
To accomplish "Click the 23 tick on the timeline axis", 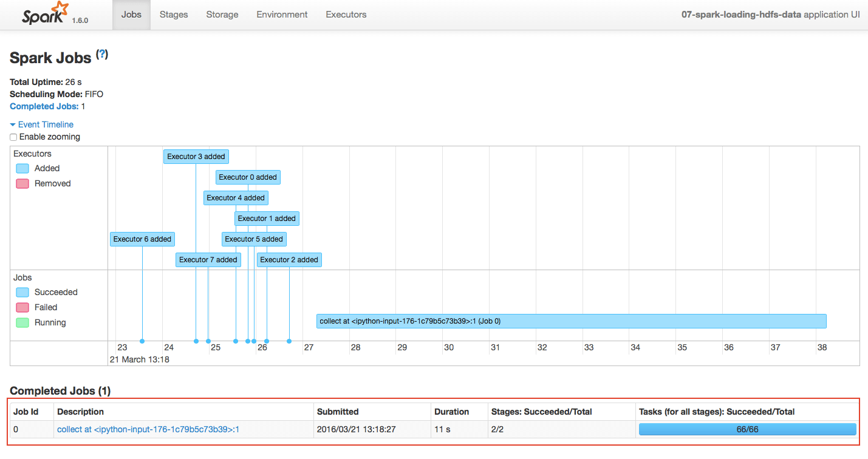I will [122, 347].
